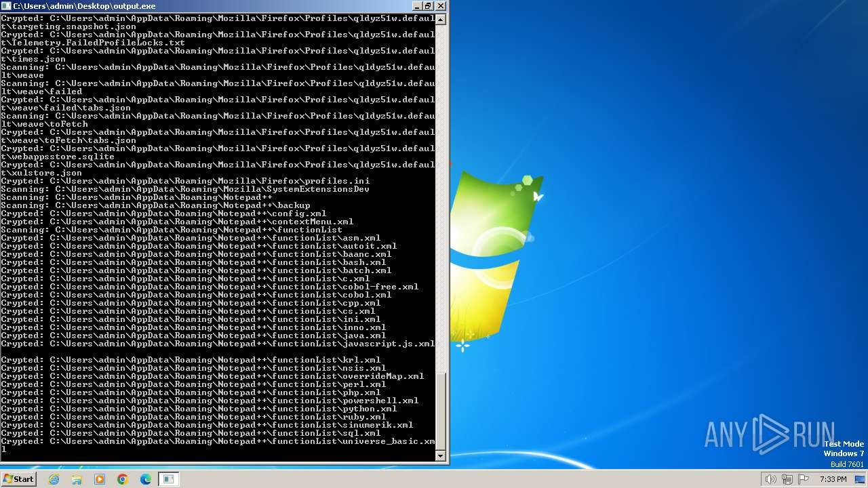
Task: Select the line ending with nsis.xml
Action: tap(193, 368)
